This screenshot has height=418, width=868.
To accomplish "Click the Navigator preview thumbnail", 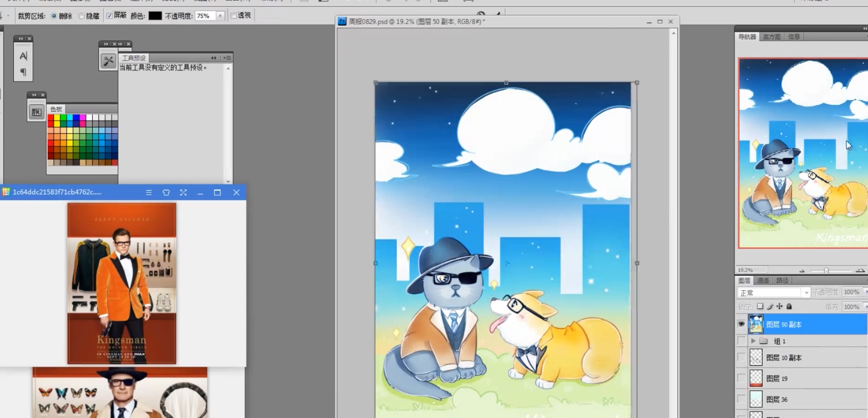I will [803, 153].
